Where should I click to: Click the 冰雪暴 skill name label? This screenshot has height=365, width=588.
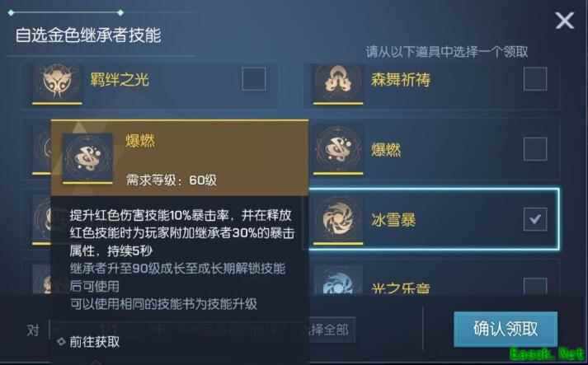click(x=393, y=220)
